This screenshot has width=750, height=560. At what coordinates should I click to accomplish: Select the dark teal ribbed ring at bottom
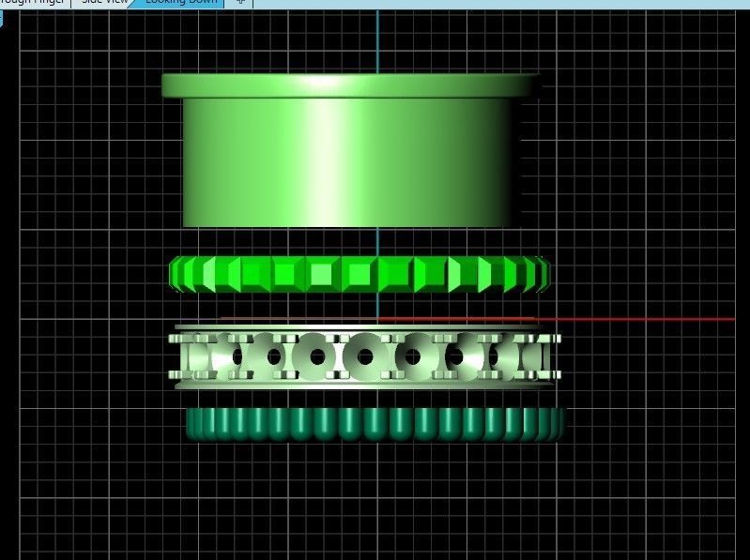tap(376, 424)
